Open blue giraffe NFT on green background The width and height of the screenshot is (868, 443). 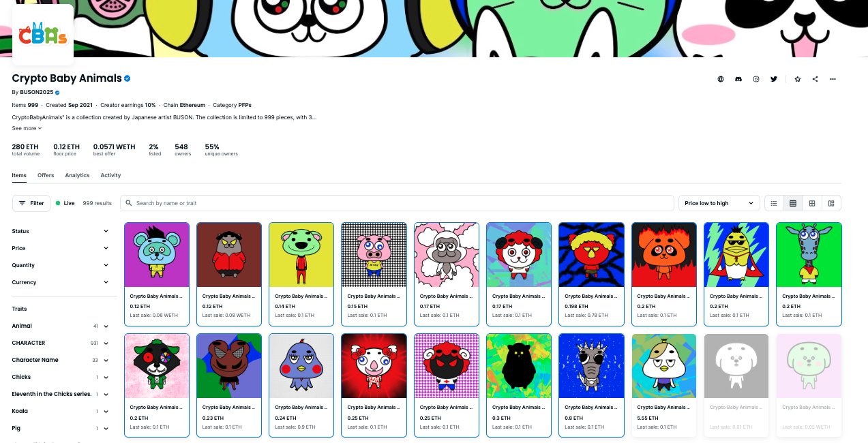coord(809,255)
